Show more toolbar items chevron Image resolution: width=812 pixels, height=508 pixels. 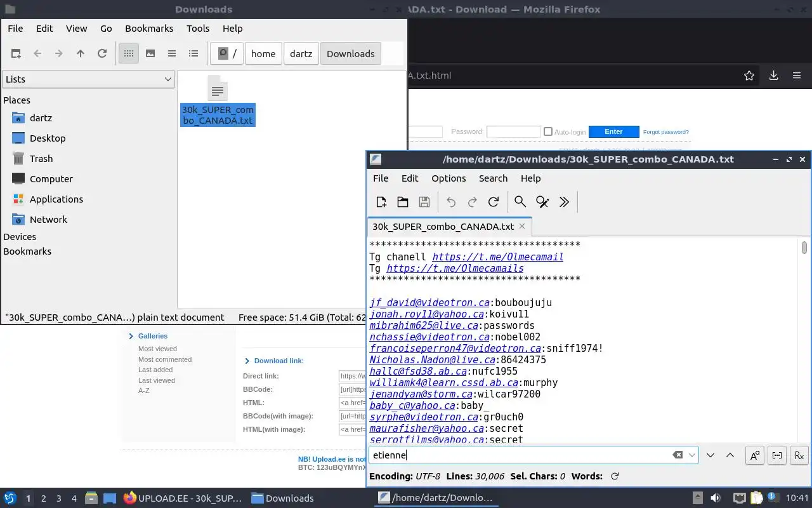click(564, 202)
